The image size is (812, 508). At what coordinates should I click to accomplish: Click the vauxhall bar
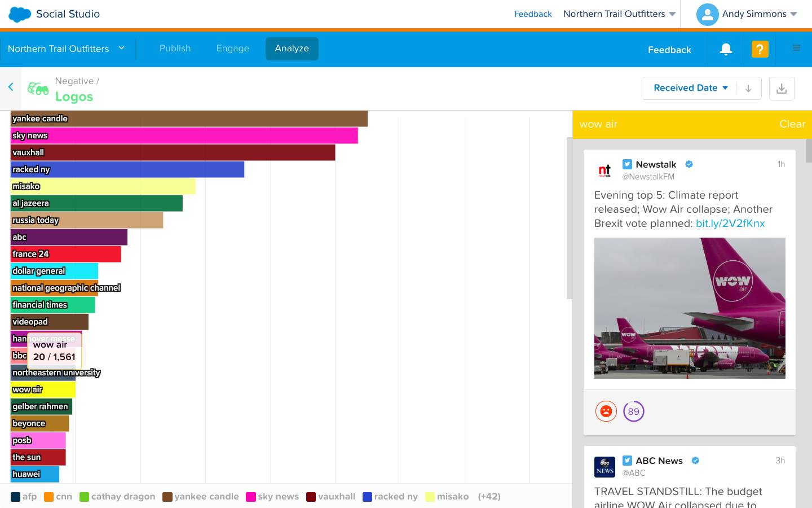(x=173, y=152)
